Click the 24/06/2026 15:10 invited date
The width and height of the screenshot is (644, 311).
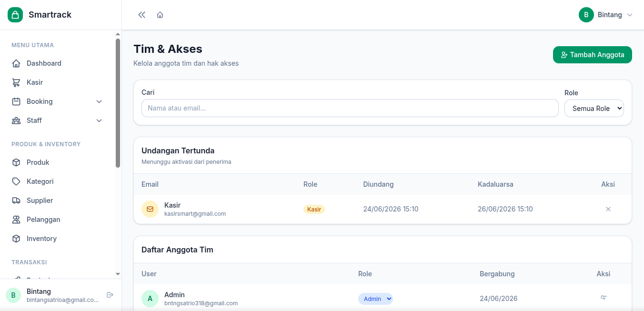(x=391, y=209)
